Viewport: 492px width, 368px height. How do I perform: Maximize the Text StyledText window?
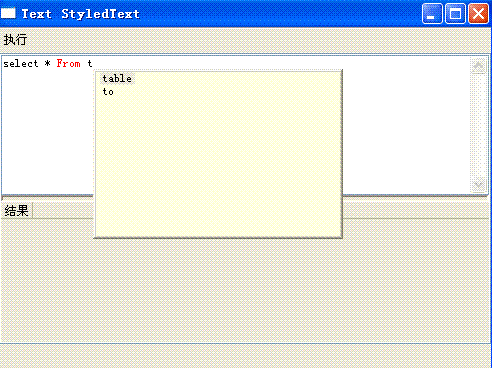pyautogui.click(x=455, y=14)
